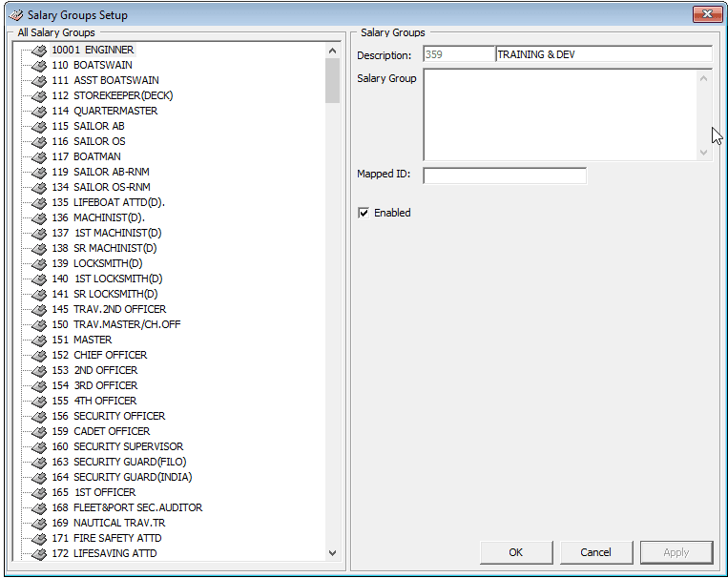Click the Salary Group text area down arrow
Image resolution: width=728 pixels, height=578 pixels.
(x=703, y=153)
